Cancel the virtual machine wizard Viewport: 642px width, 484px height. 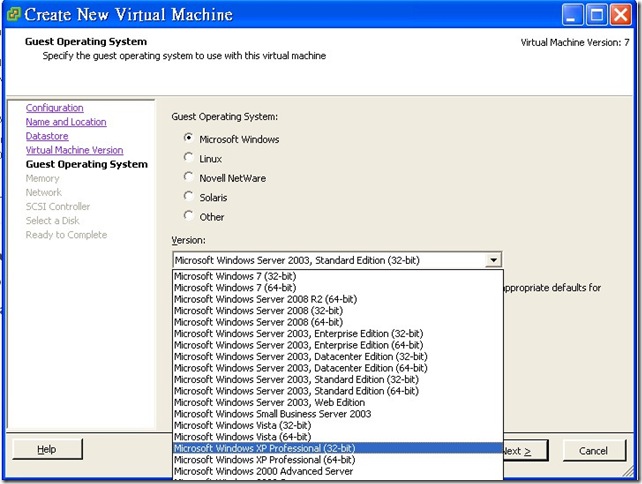point(594,451)
